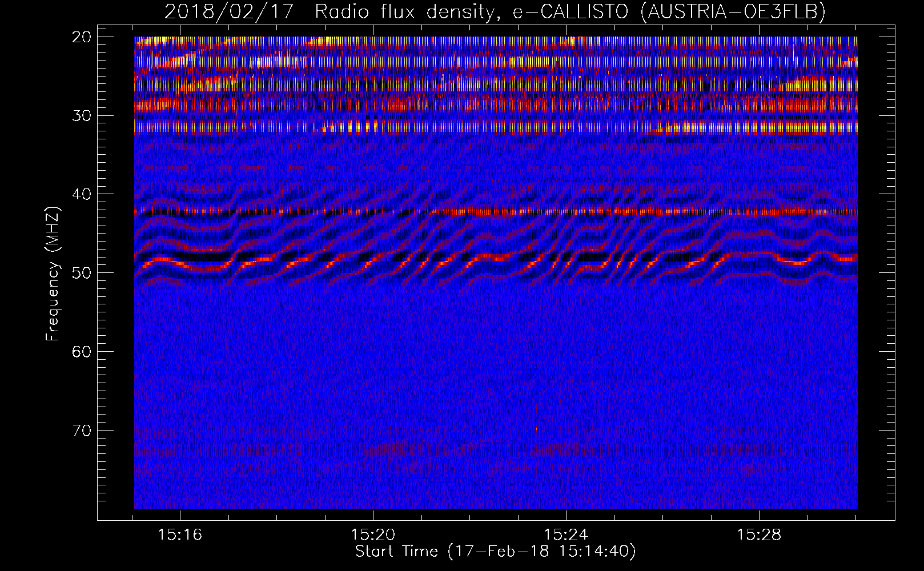
Task: Click the 40 frequency tick label
Action: [82, 194]
